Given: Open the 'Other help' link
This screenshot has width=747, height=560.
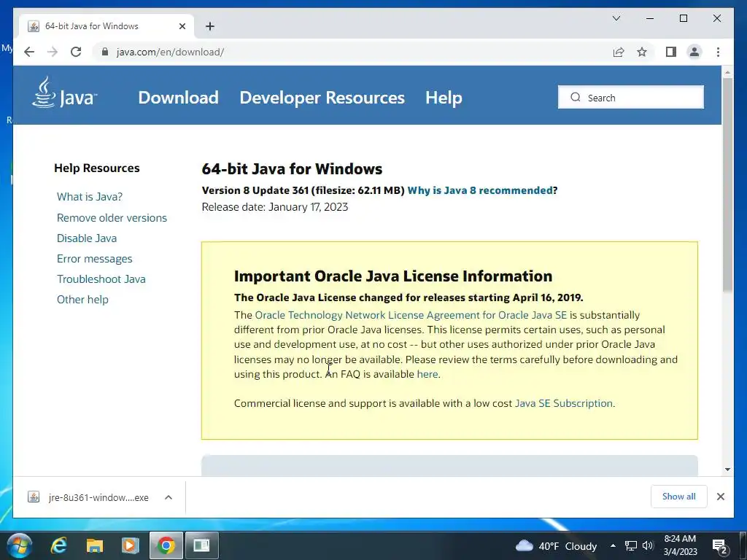Looking at the screenshot, I should 82,300.
